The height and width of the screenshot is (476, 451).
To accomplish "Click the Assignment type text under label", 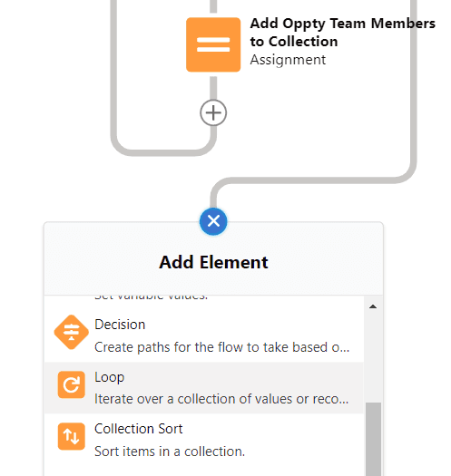I will point(288,60).
